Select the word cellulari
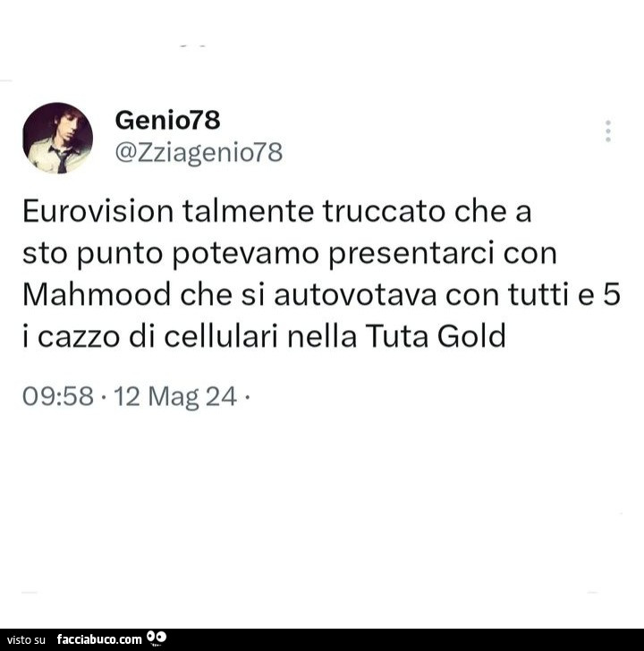 pyautogui.click(x=220, y=336)
